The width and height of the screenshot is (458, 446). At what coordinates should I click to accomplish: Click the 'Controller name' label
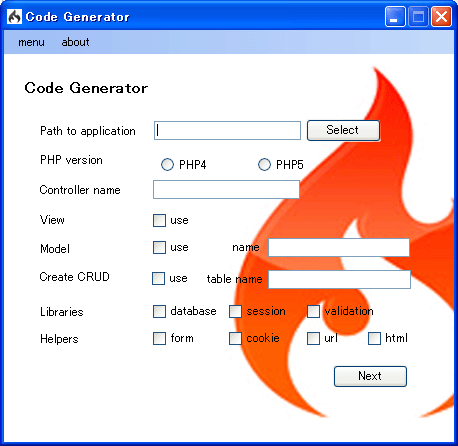click(80, 190)
